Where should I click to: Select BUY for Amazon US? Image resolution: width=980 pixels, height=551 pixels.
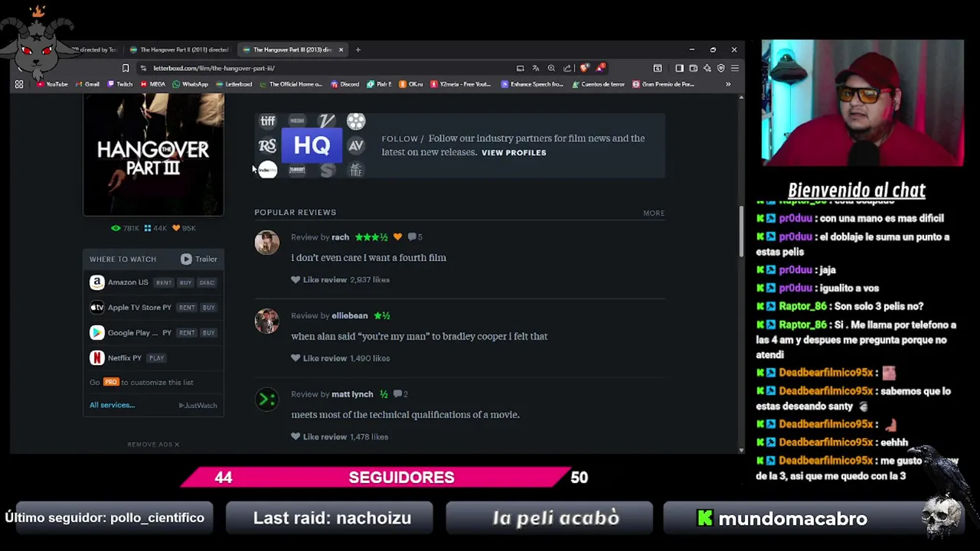(x=185, y=282)
